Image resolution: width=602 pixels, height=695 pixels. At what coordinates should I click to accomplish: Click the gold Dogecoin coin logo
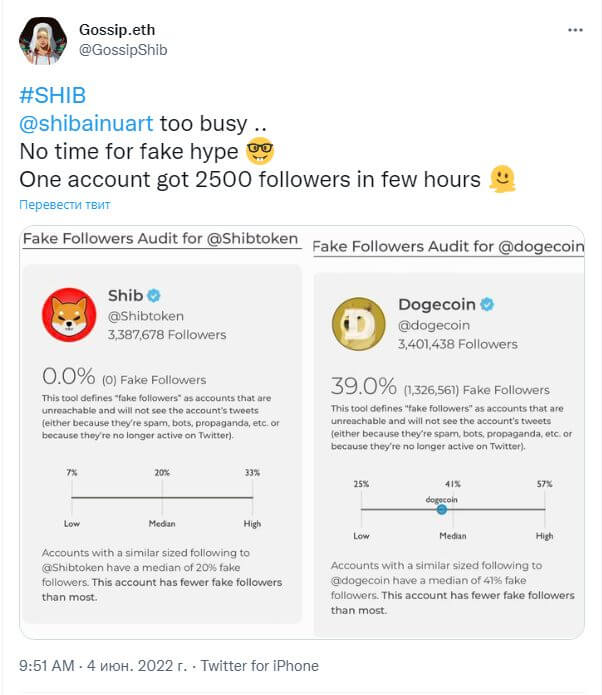tap(359, 324)
